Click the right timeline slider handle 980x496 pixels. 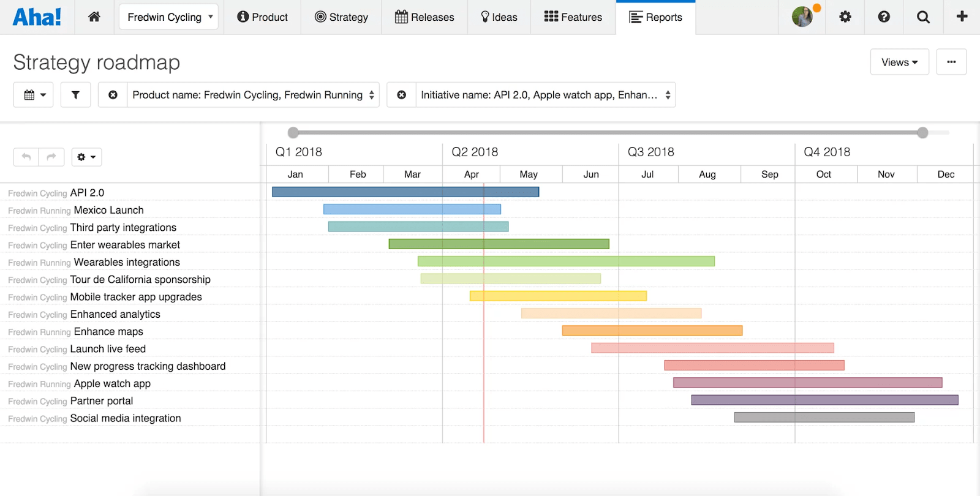click(x=922, y=132)
